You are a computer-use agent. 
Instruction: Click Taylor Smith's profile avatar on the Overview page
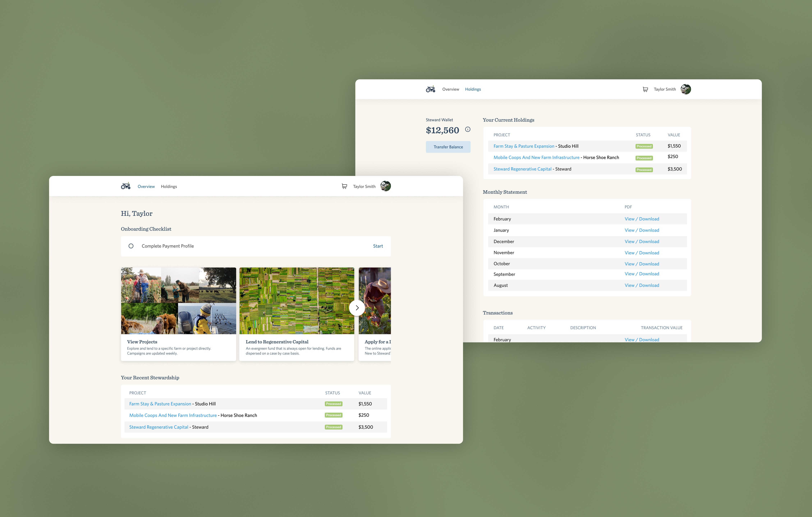pos(386,186)
